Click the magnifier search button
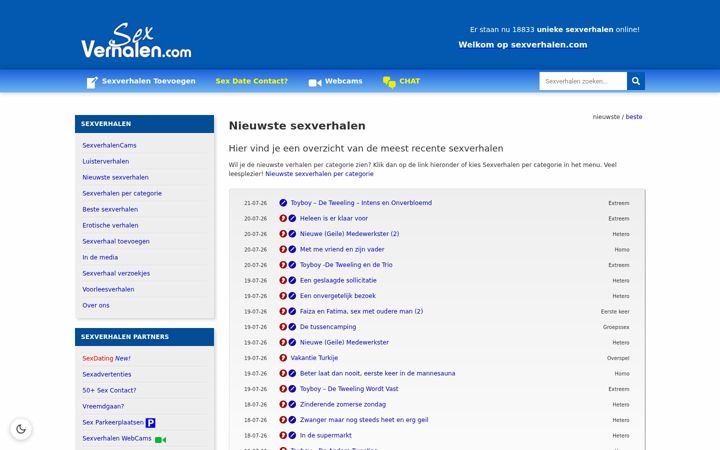 point(636,81)
